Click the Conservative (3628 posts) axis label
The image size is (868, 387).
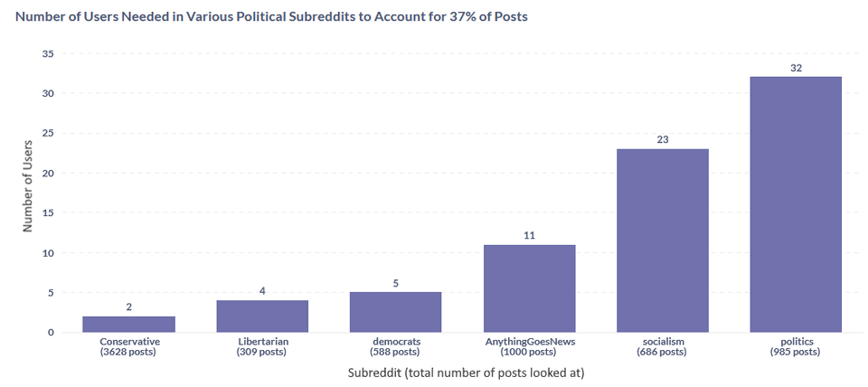129,346
